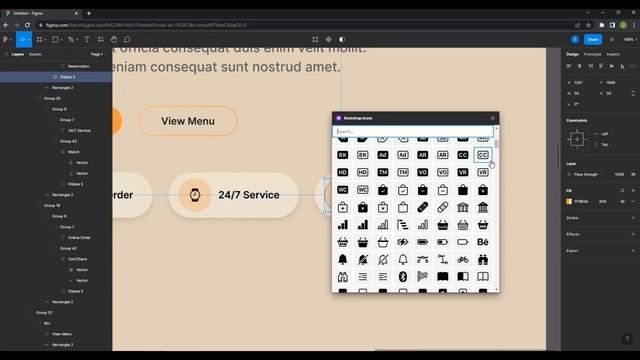Close the Bootstrap Icons plugin window
This screenshot has width=640, height=360.
[493, 118]
